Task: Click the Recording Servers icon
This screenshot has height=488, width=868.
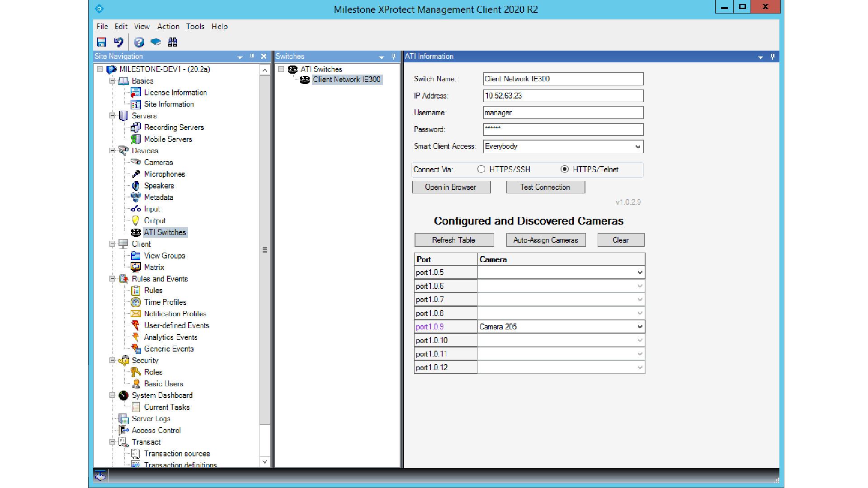Action: [x=136, y=127]
